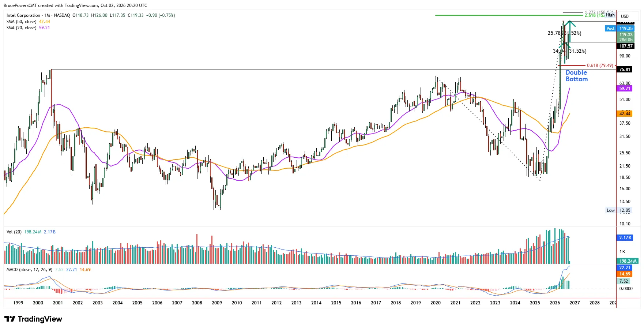Screen dimensions: 644x330
Task: Click the green 2.618 Fibonacci extension label
Action: (595, 15)
